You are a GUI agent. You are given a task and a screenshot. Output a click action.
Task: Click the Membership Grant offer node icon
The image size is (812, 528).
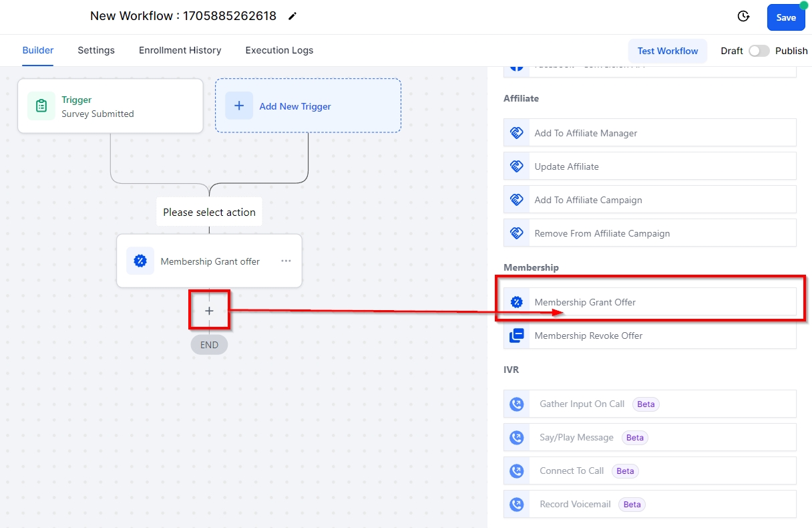[x=140, y=261]
